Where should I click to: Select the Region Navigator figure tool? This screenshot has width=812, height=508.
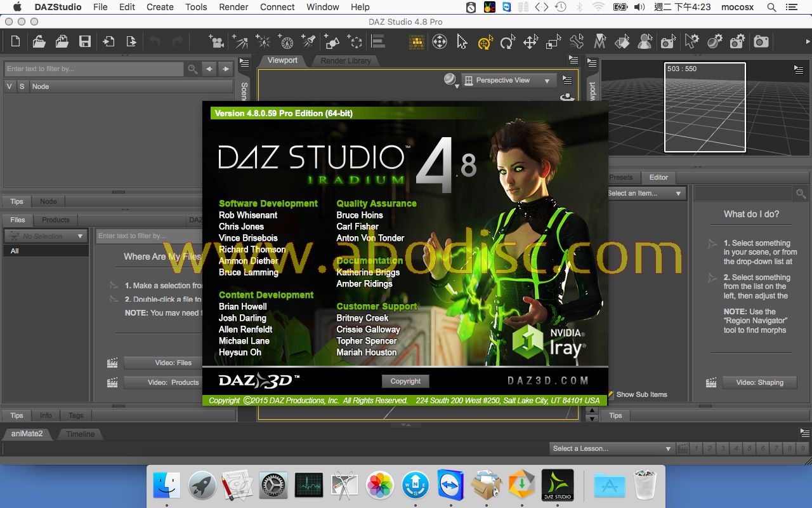[645, 42]
